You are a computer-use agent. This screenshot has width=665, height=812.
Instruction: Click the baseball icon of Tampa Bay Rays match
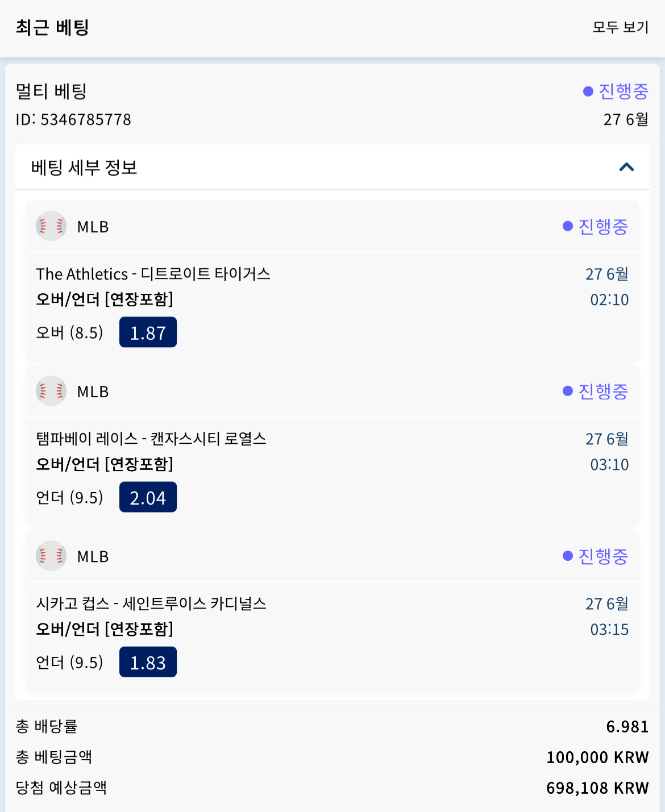coord(51,391)
